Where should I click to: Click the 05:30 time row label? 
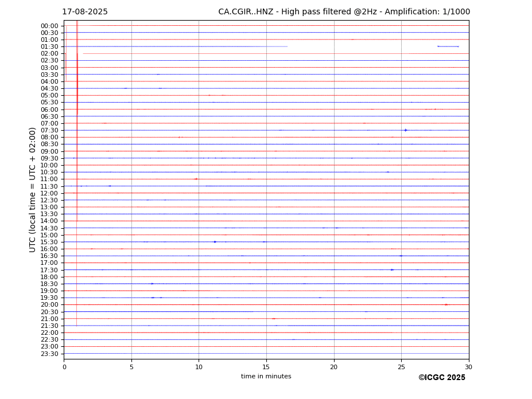[49, 103]
